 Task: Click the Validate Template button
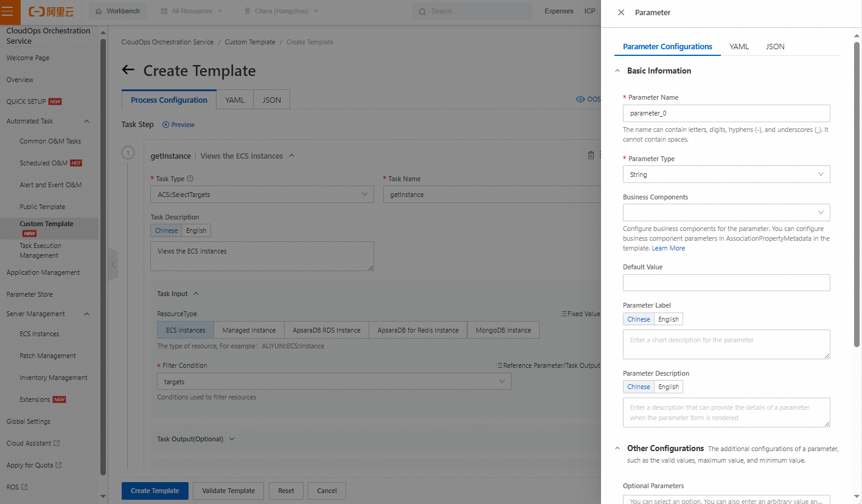click(229, 491)
